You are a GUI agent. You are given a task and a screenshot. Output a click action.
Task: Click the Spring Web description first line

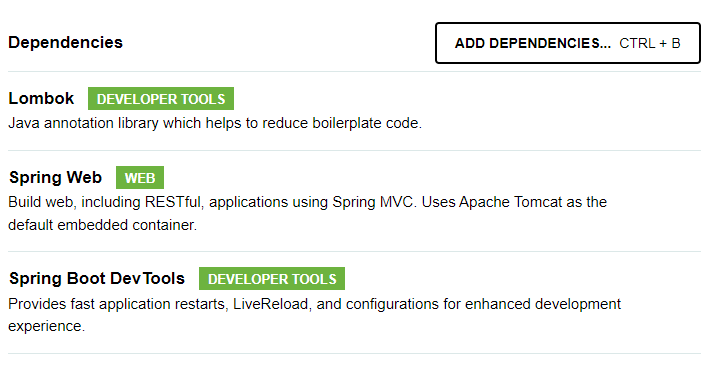(x=307, y=202)
